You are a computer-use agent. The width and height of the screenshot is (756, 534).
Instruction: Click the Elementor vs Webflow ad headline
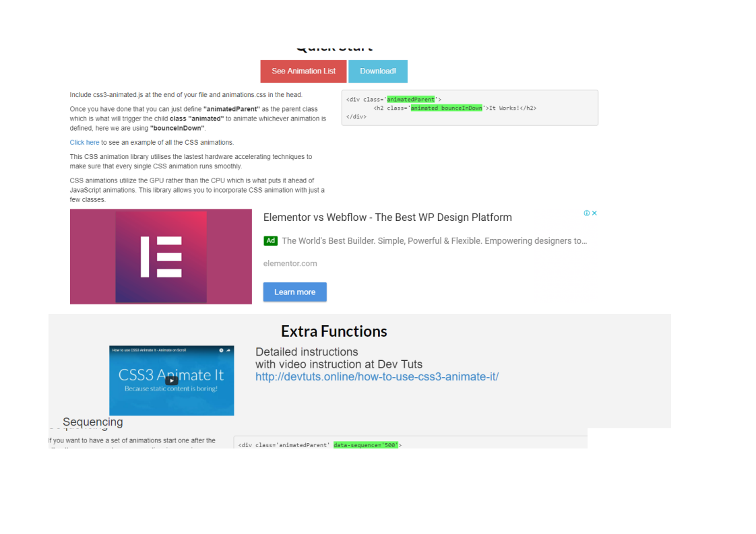click(x=387, y=218)
